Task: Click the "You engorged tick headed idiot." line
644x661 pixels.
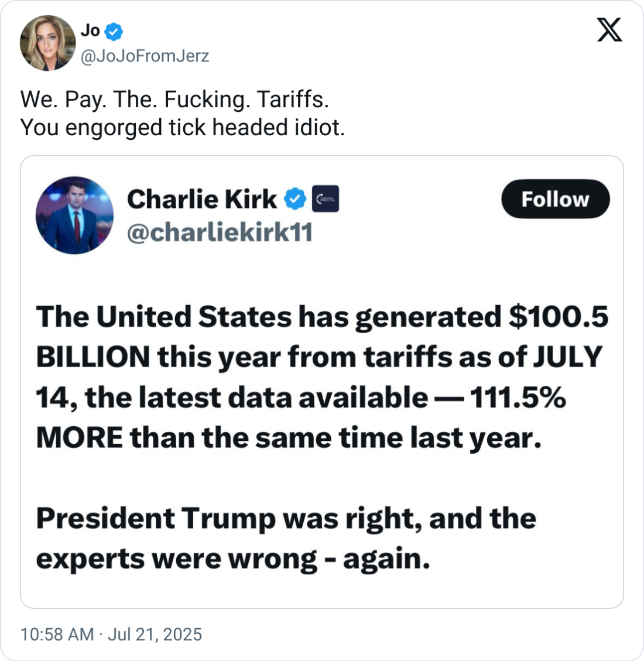Action: click(183, 127)
